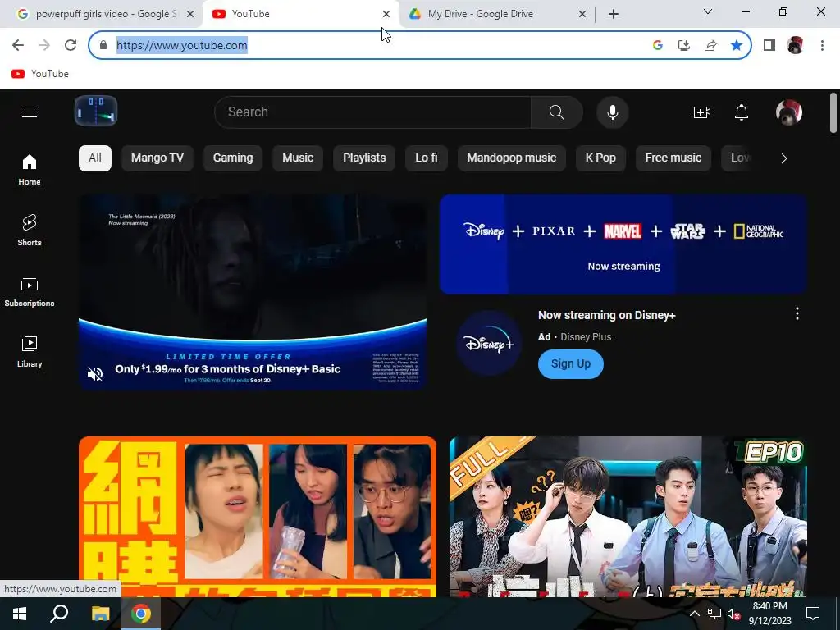Select the K-Pop chip
Viewport: 840px width, 630px height.
click(x=600, y=158)
